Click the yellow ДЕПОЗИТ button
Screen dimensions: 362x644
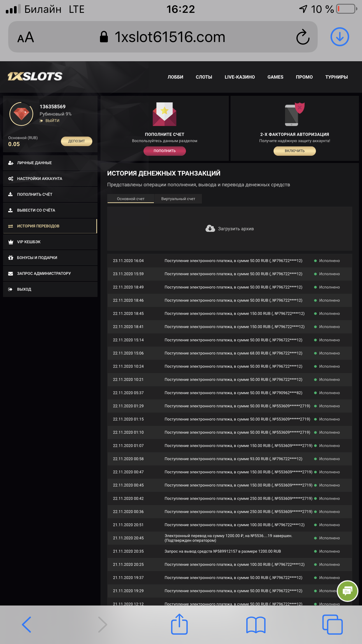(x=77, y=141)
